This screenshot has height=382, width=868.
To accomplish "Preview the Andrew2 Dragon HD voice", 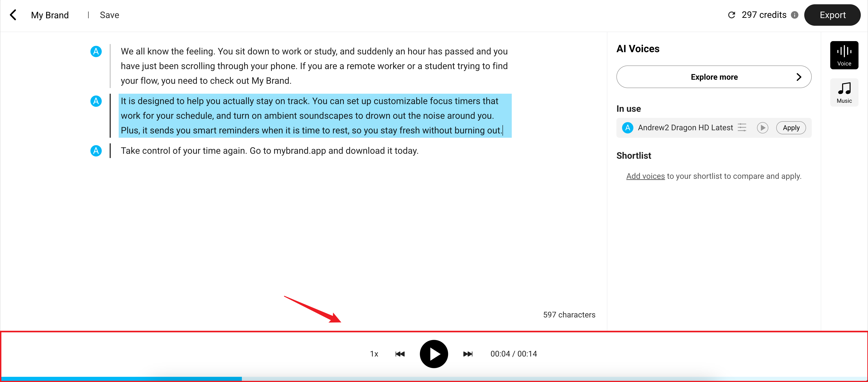I will point(762,128).
